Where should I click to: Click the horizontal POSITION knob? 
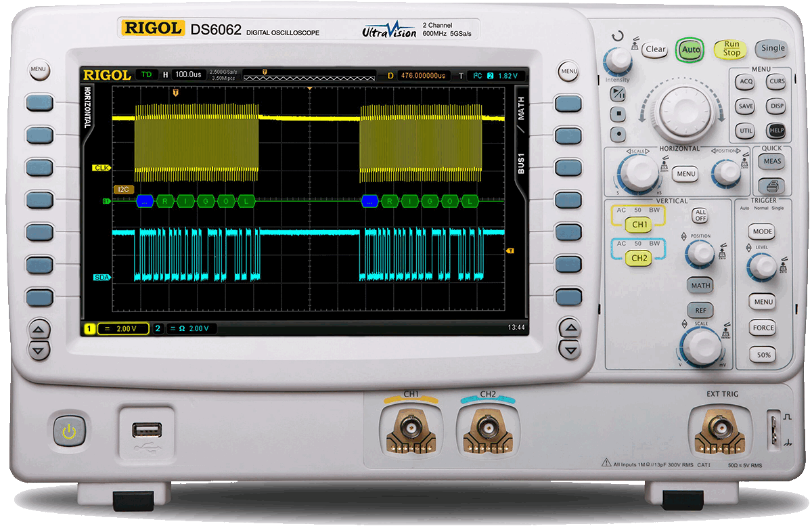click(x=726, y=172)
